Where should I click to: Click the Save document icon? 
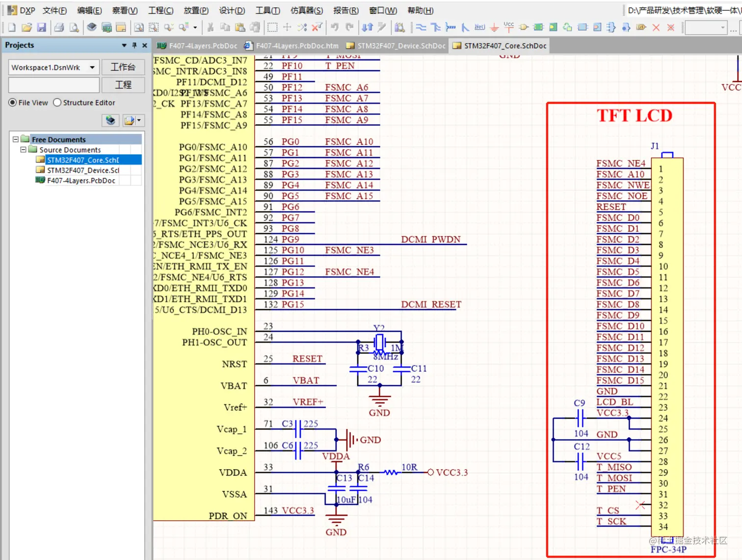tap(42, 27)
